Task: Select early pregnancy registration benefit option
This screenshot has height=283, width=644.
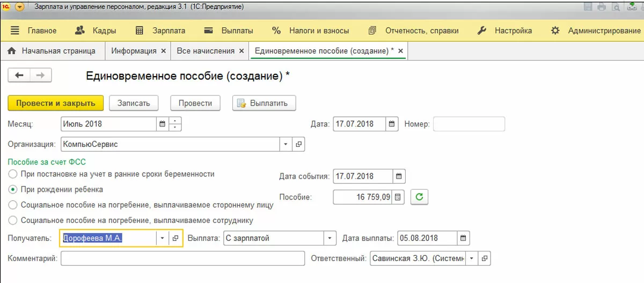Action: click(x=12, y=174)
